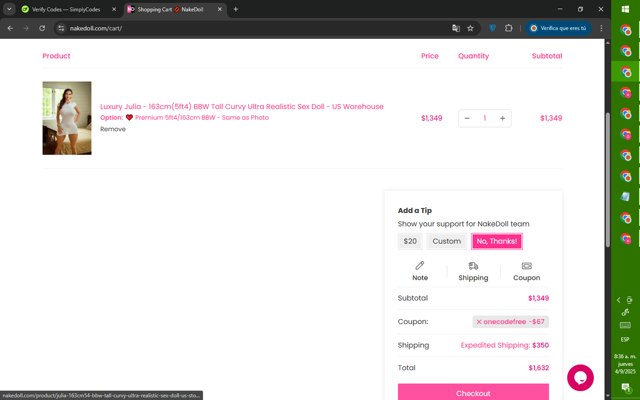This screenshot has height=400, width=640.
Task: Open site information icon in address bar
Action: click(61, 28)
